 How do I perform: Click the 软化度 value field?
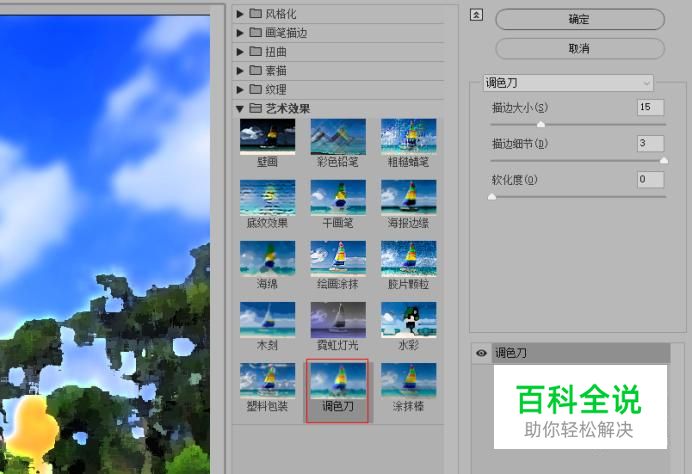651,180
